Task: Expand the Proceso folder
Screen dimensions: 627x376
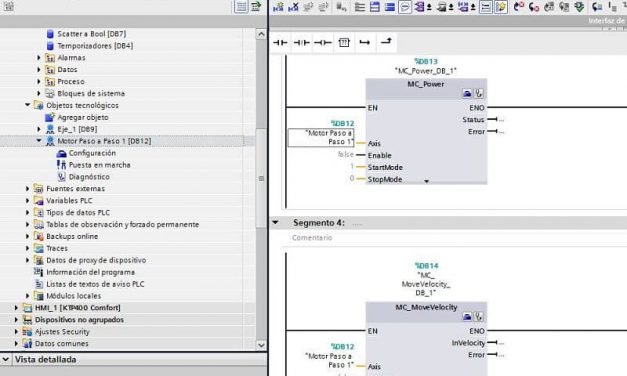Action: 39,82
